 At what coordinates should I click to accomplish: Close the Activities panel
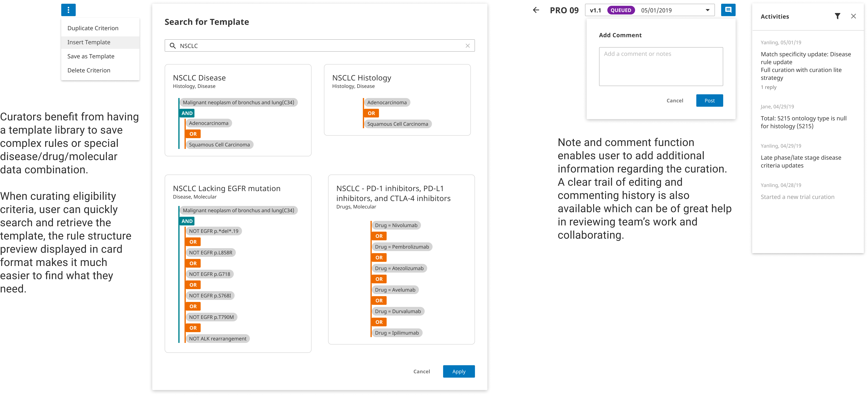[853, 16]
